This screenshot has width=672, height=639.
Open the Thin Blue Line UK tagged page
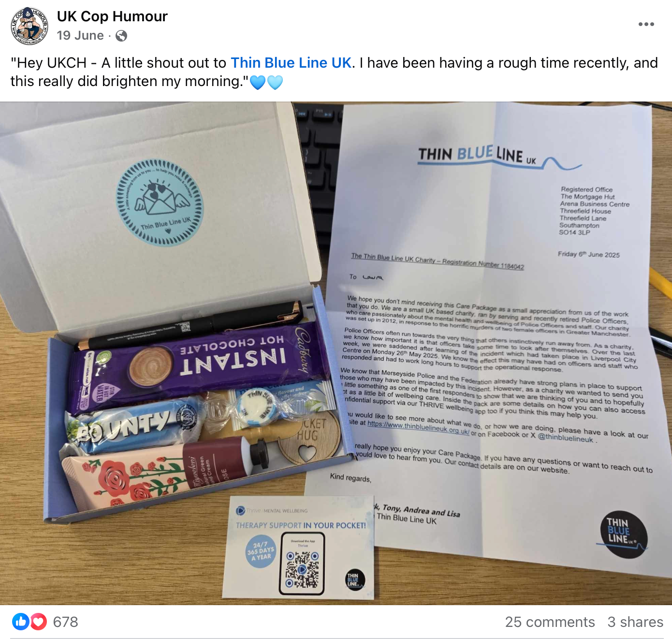pyautogui.click(x=291, y=63)
